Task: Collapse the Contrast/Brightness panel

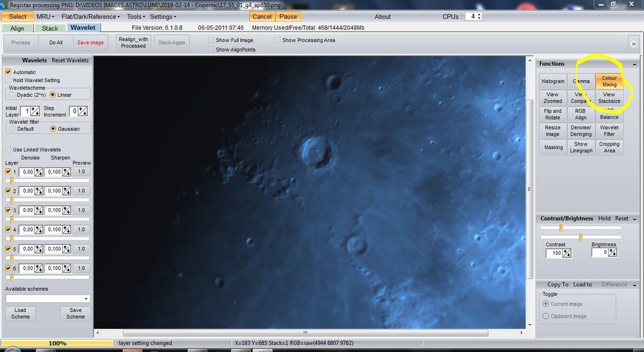Action: click(634, 219)
